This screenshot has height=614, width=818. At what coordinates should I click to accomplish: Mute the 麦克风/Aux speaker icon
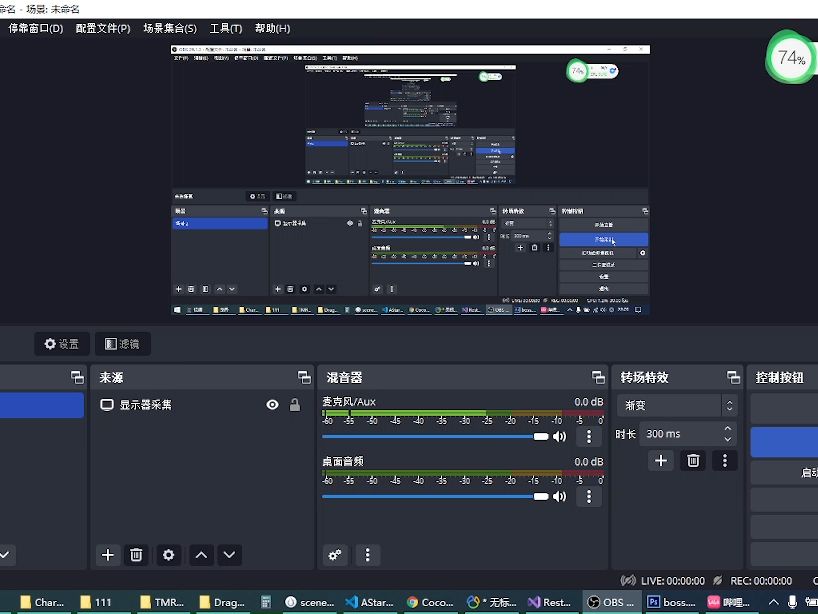[x=559, y=437]
